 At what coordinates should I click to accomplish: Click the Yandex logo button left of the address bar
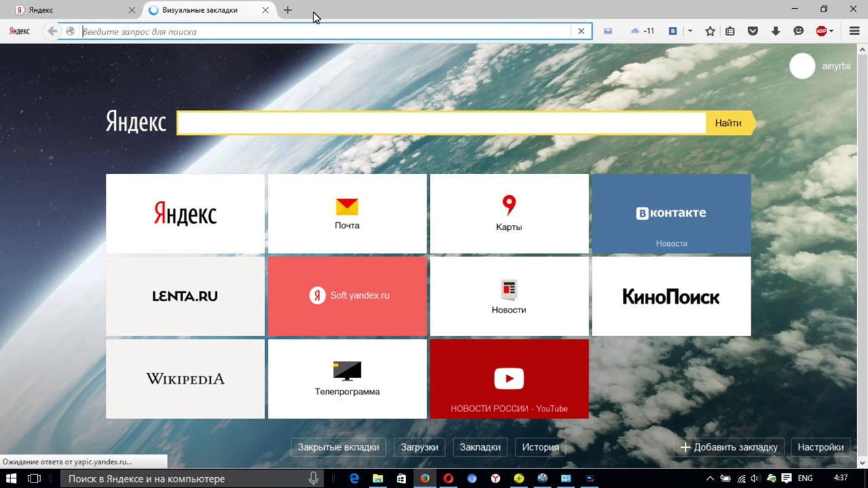[x=19, y=31]
